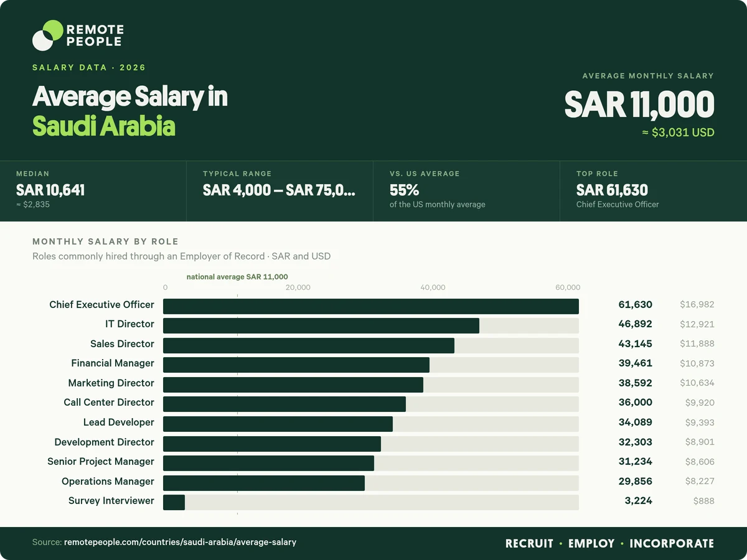The height and width of the screenshot is (560, 747).
Task: Click the $10,873 USD value
Action: click(697, 363)
